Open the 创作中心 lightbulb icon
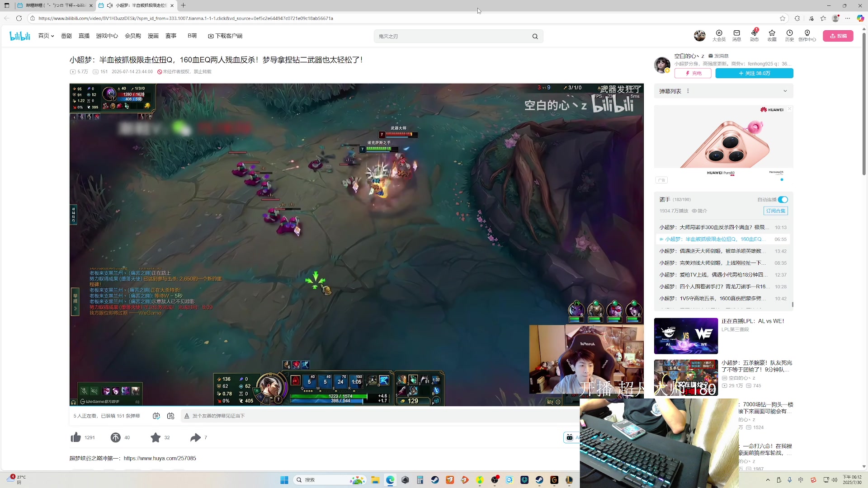 click(807, 35)
